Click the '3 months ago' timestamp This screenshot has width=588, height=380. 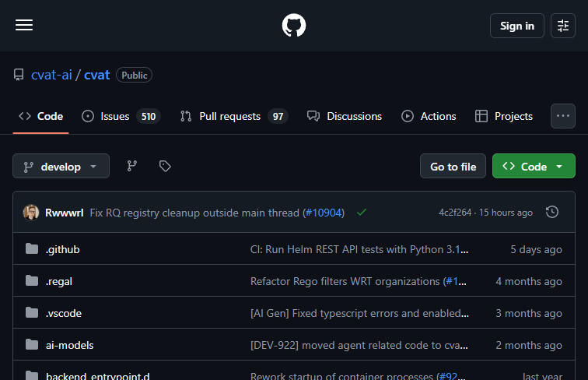[529, 313]
